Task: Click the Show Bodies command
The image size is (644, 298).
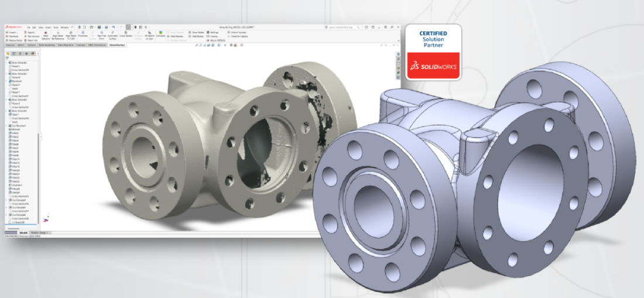Action: click(196, 32)
